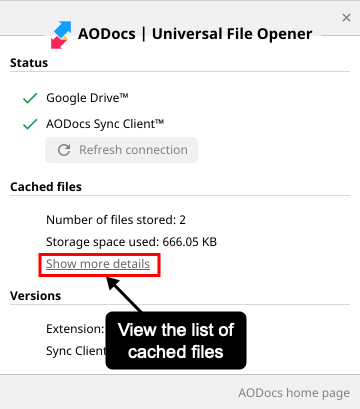360x409 pixels.
Task: Click the Extension version label
Action: pyautogui.click(x=75, y=329)
